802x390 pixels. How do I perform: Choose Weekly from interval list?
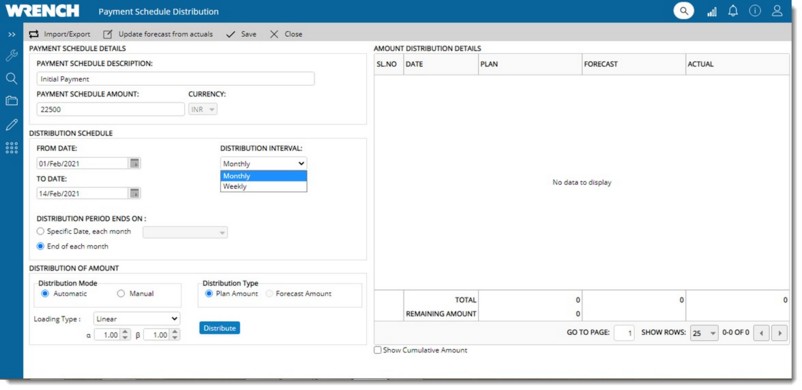(263, 186)
